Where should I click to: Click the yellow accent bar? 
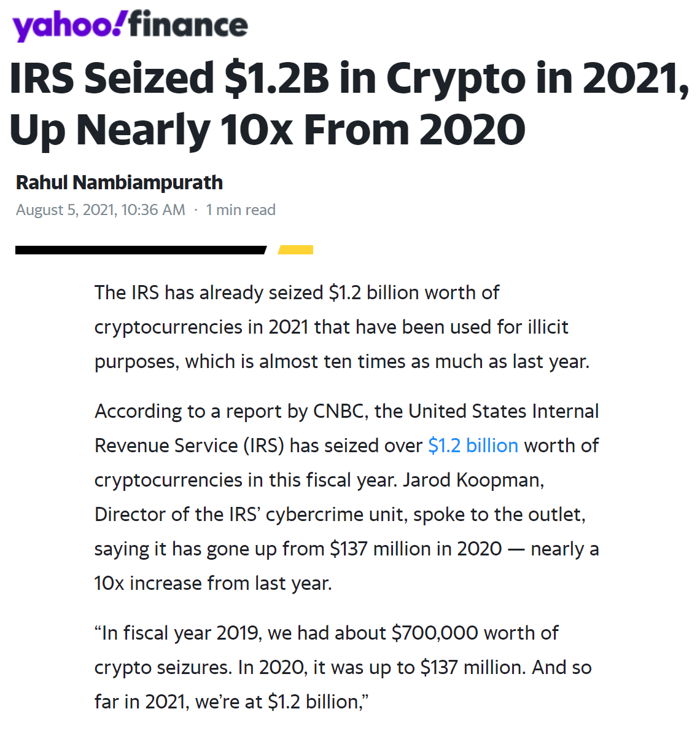[x=296, y=249]
